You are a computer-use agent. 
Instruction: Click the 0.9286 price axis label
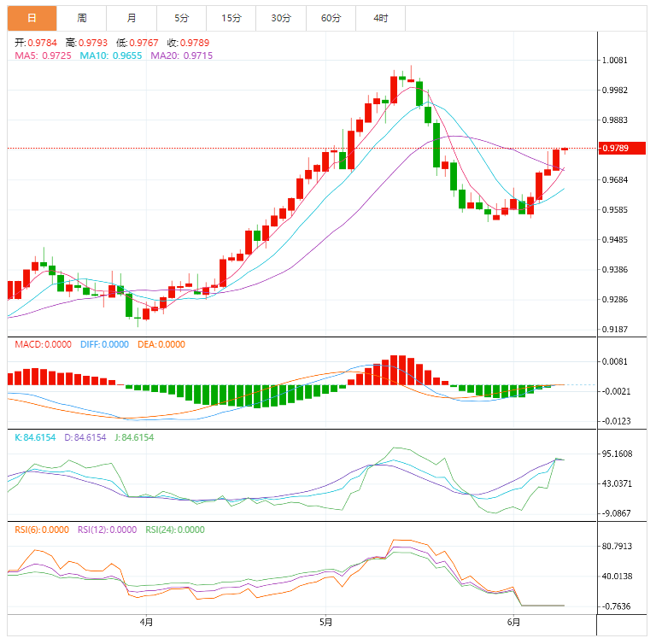[x=615, y=300]
